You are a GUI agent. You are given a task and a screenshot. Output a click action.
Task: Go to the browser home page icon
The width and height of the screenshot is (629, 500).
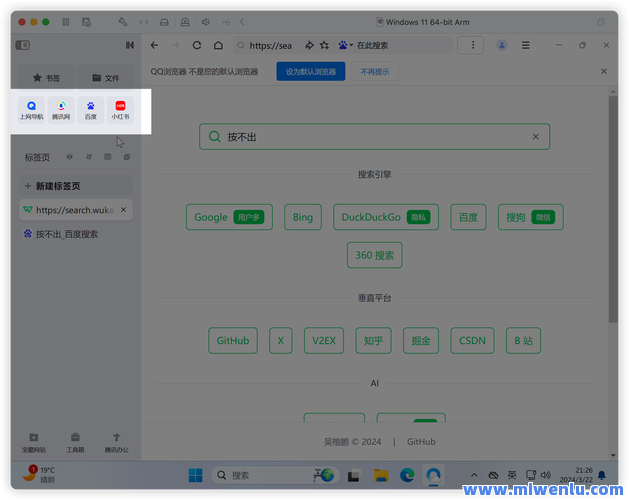218,45
